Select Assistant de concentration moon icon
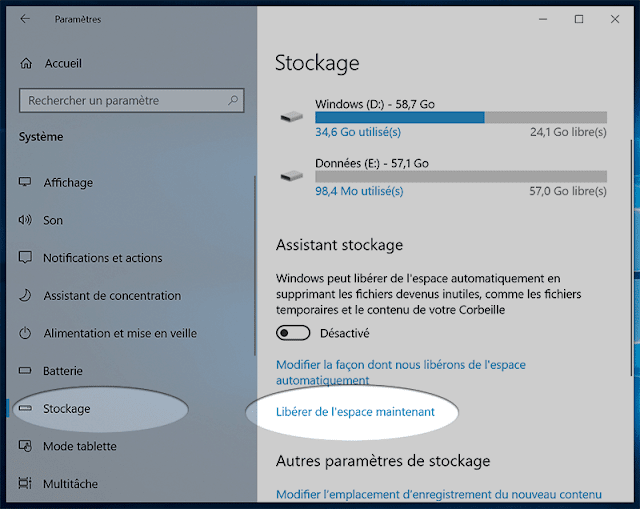This screenshot has height=509, width=640. click(25, 295)
